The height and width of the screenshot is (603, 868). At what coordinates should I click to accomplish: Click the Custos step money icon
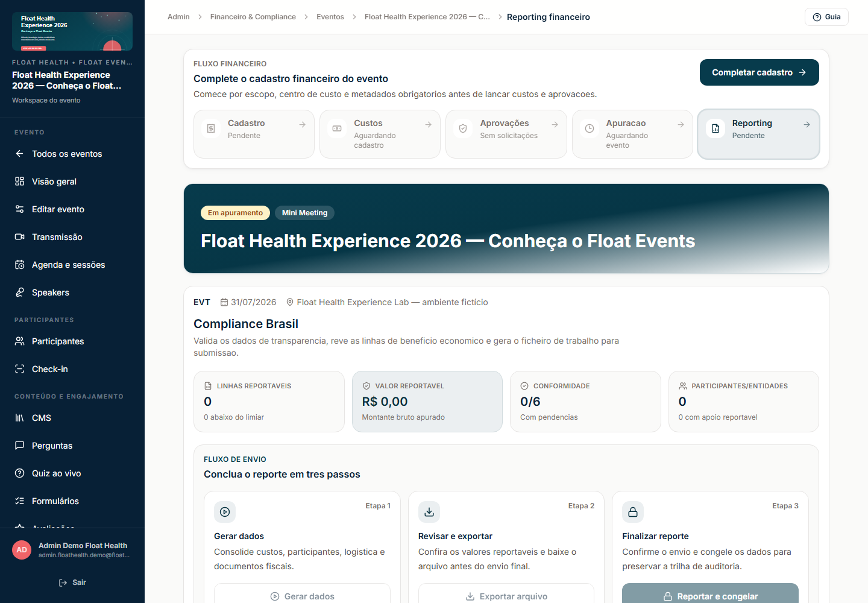pyautogui.click(x=337, y=128)
